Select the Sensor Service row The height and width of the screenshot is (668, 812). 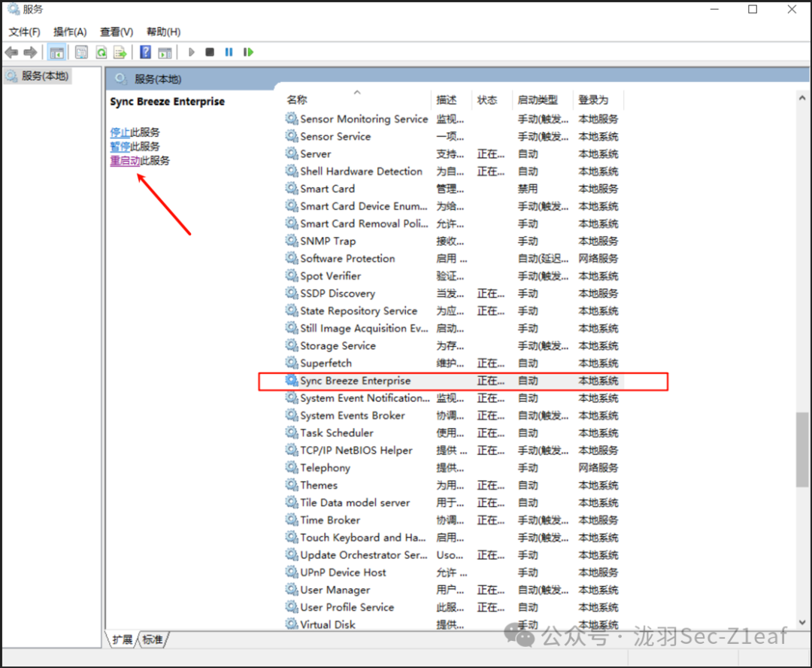point(453,136)
